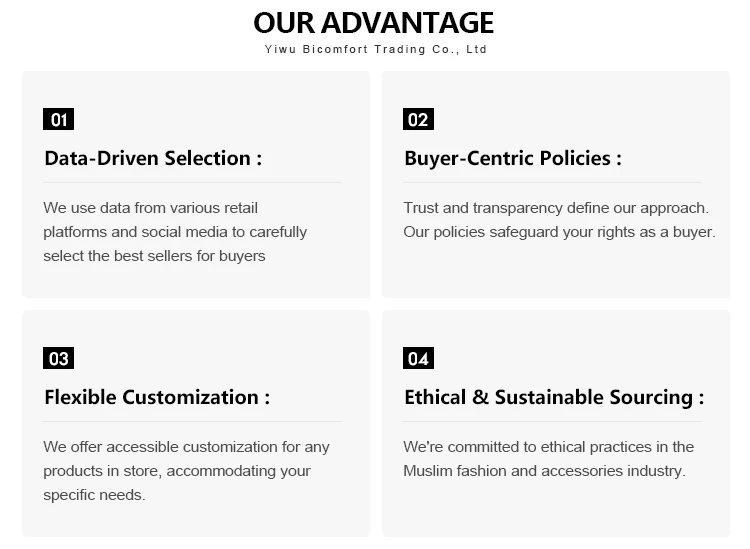Click 'select the best sellers for buyers' line
This screenshot has height=549, width=750.
(x=154, y=256)
